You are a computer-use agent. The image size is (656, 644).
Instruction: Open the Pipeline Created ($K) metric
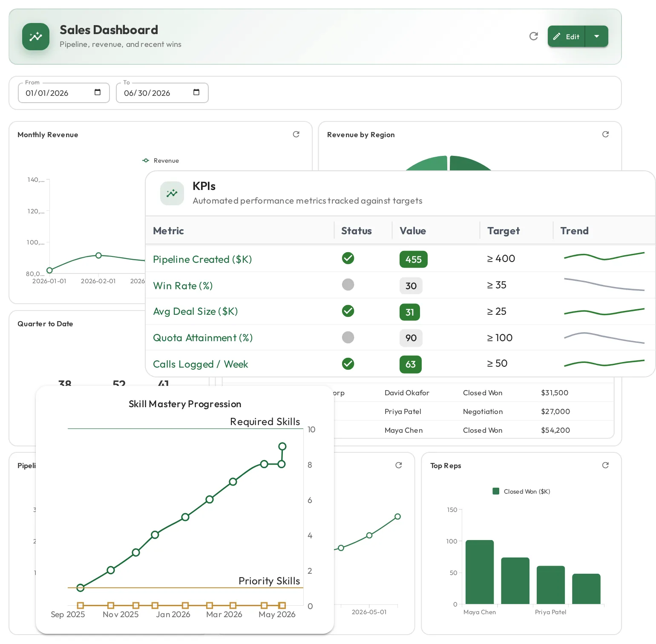pyautogui.click(x=202, y=259)
